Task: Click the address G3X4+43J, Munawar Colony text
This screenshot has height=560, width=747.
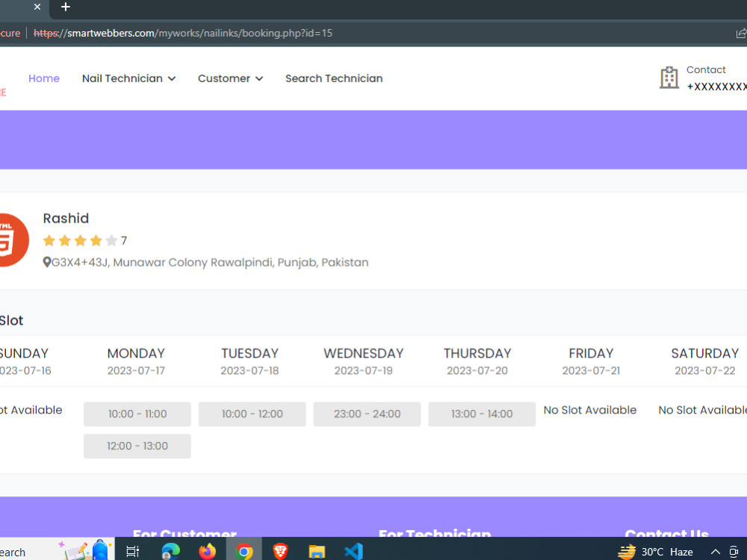Action: [x=210, y=262]
